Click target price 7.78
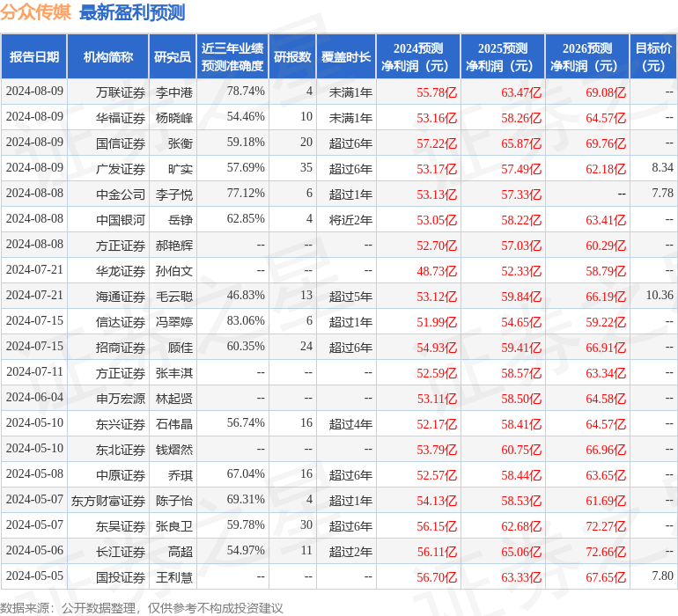 pyautogui.click(x=662, y=193)
